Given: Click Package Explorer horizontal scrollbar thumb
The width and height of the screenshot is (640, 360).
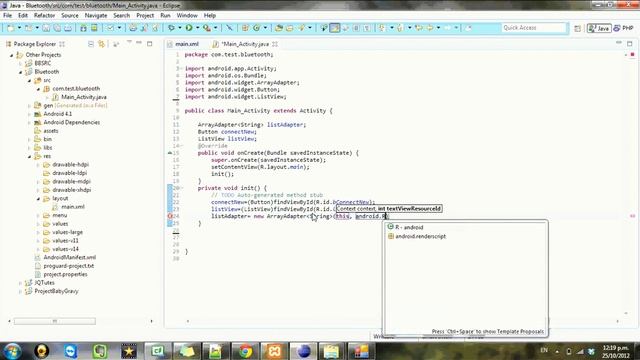Looking at the screenshot, I should pyautogui.click(x=55, y=322).
